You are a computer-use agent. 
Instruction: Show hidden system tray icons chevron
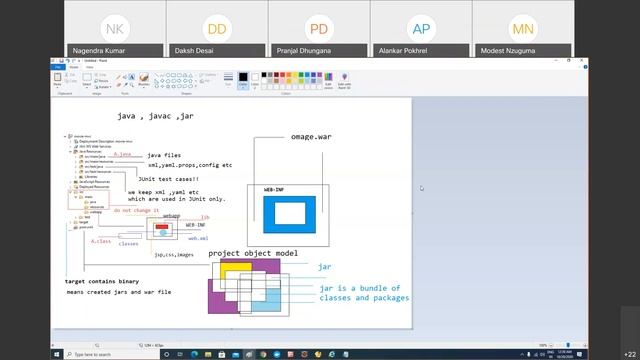point(522,354)
